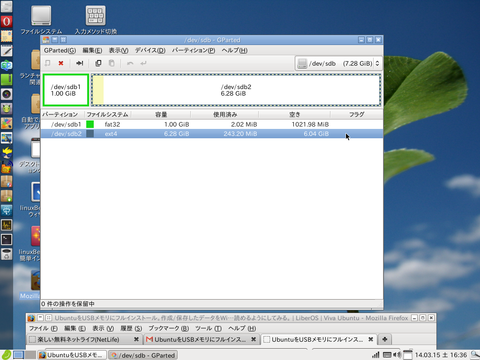
Task: Select the /dev/sdb1 block in partition map
Action: (66, 90)
